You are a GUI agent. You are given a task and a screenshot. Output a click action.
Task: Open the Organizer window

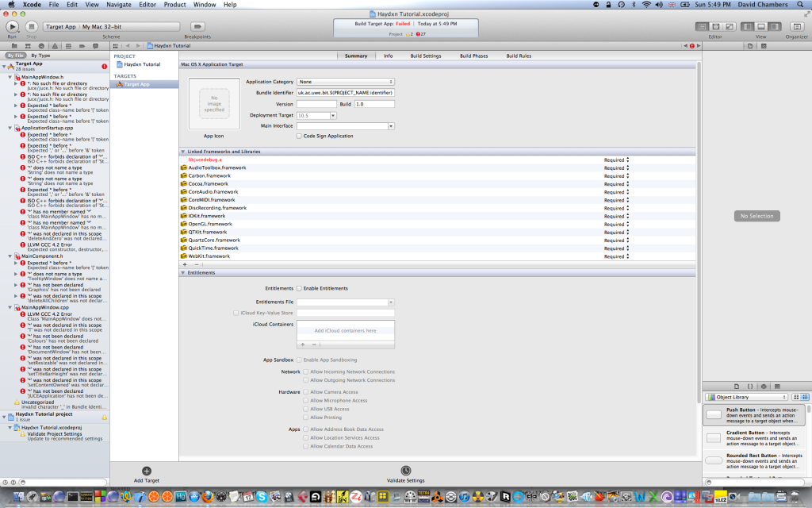click(796, 26)
